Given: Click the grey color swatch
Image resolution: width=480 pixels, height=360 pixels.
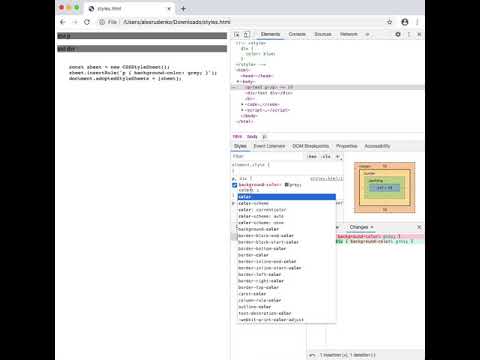Looking at the screenshot, I should [x=286, y=185].
